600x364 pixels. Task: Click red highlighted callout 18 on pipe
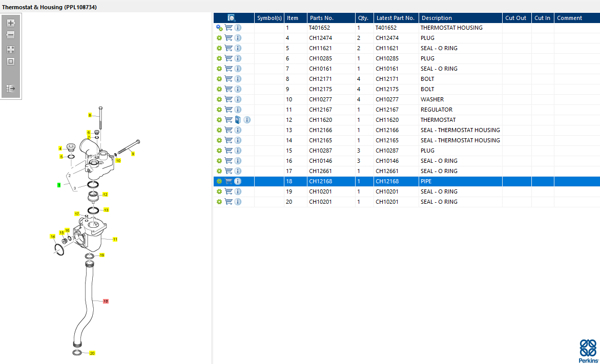pos(106,302)
